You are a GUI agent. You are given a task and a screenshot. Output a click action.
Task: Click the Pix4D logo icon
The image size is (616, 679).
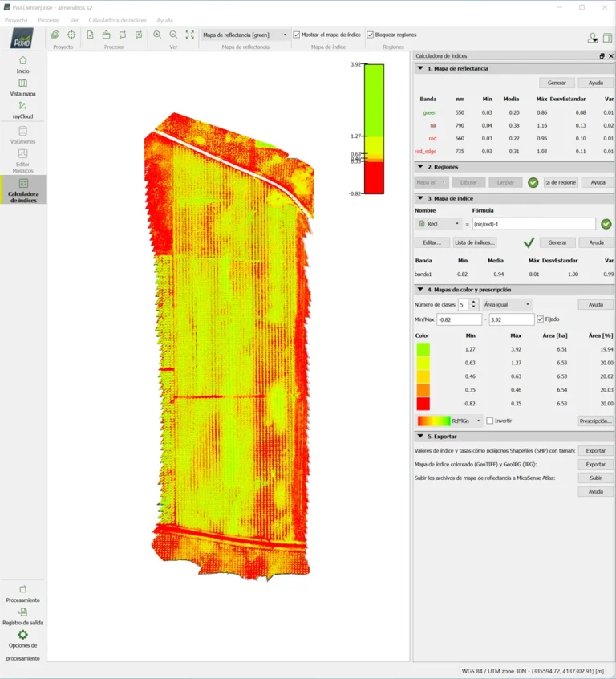[x=22, y=38]
